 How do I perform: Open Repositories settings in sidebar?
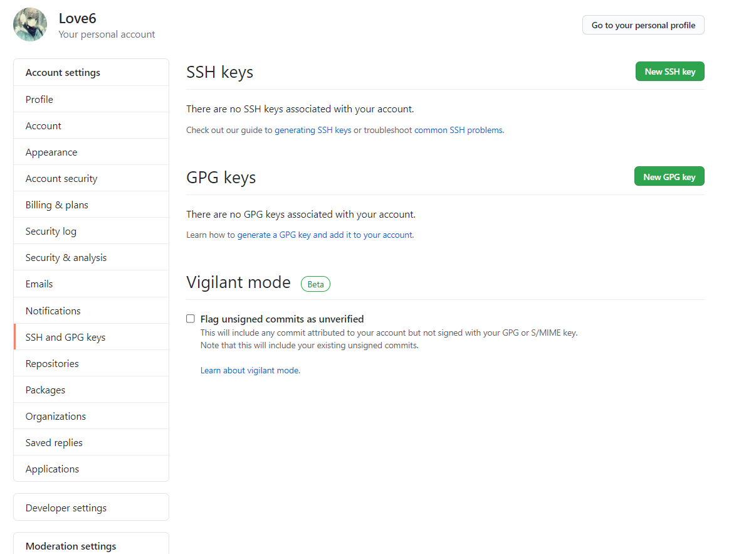(x=91, y=363)
